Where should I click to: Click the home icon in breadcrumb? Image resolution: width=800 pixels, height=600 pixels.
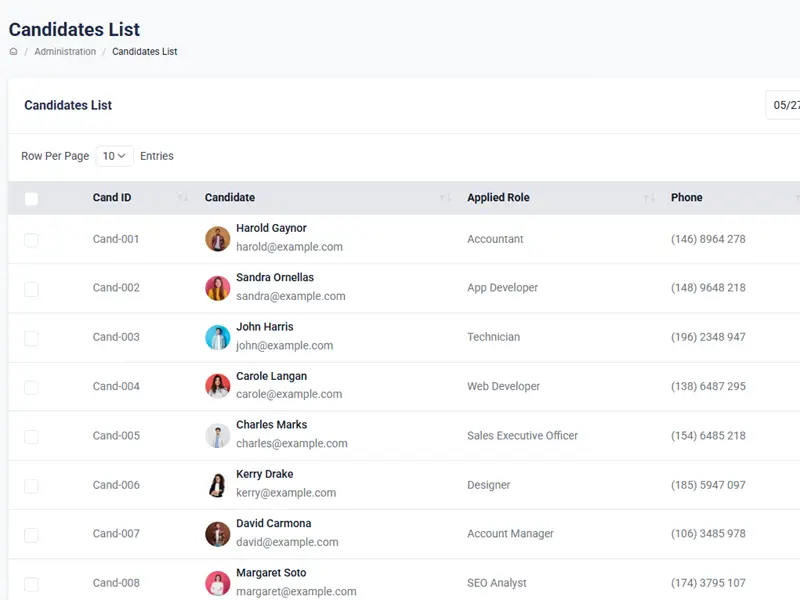pos(14,52)
